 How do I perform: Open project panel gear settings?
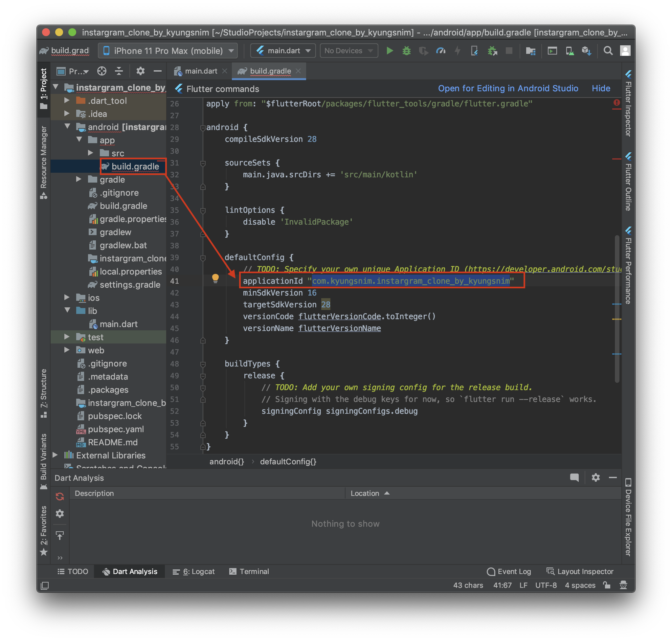coord(140,71)
